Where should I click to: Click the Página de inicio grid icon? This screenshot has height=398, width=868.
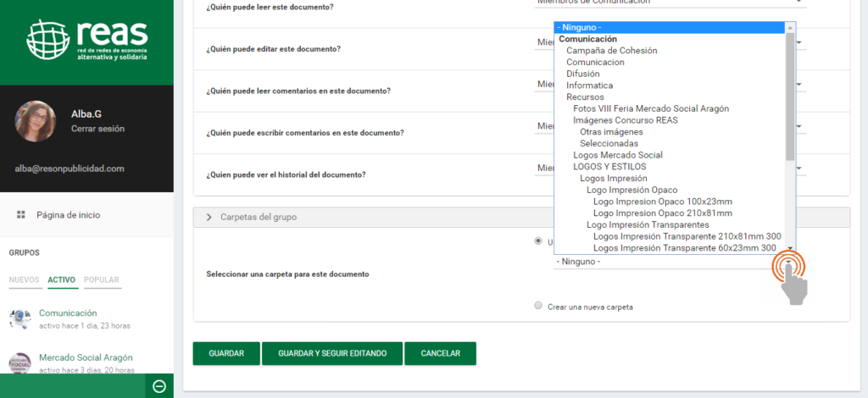coord(21,215)
